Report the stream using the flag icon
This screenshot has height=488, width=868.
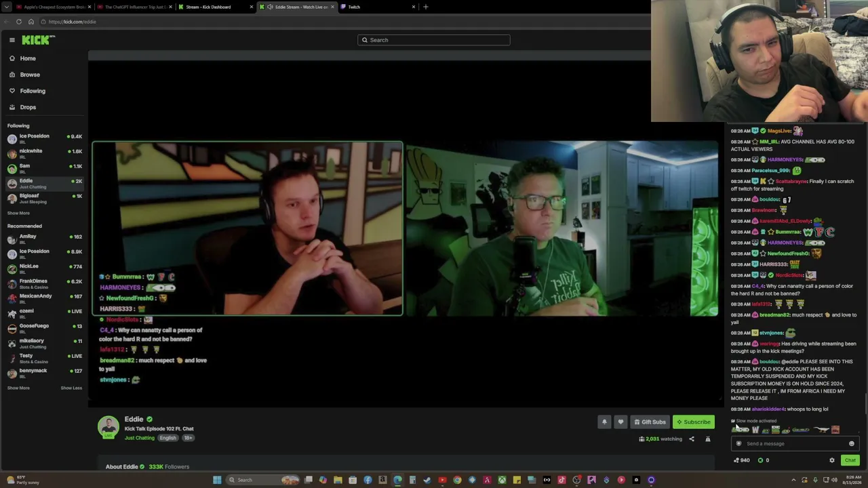tap(708, 439)
